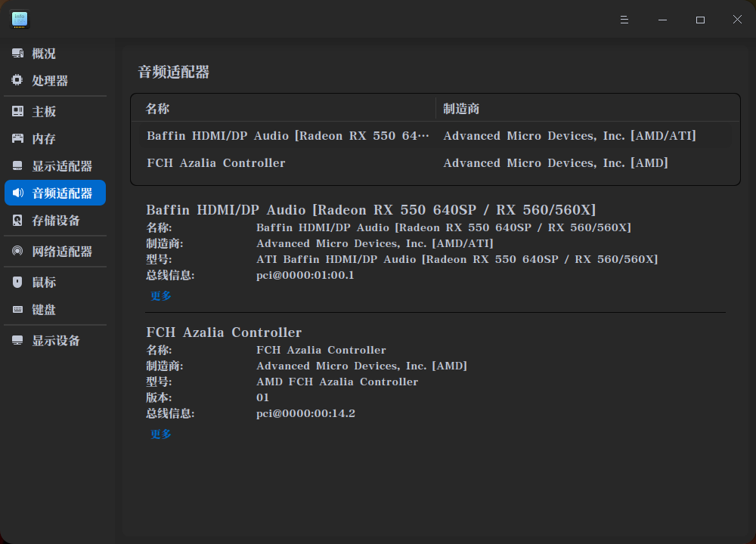The width and height of the screenshot is (756, 544).
Task: Click the 名称 column header
Action: (283, 108)
